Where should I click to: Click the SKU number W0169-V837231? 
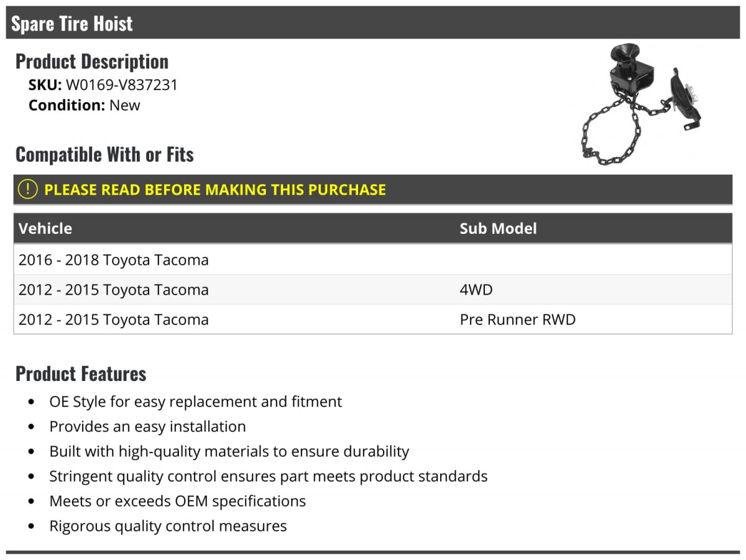122,85
